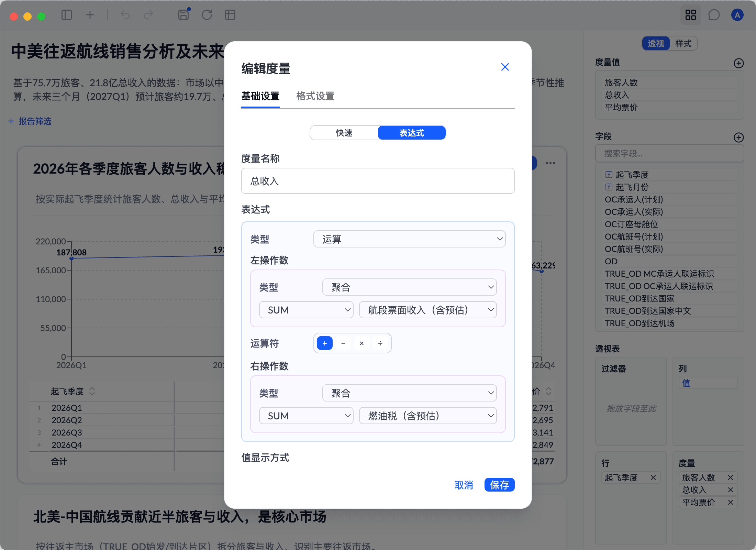Open left operand 类型 dropdown

click(x=409, y=287)
